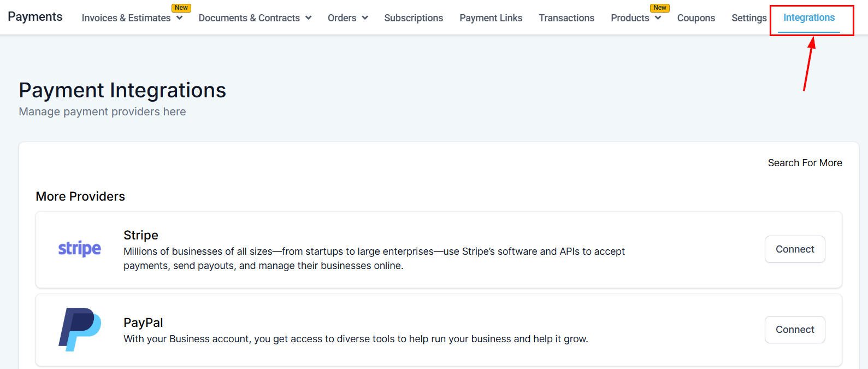The image size is (868, 369).
Task: Click the PayPal provider name
Action: point(143,323)
